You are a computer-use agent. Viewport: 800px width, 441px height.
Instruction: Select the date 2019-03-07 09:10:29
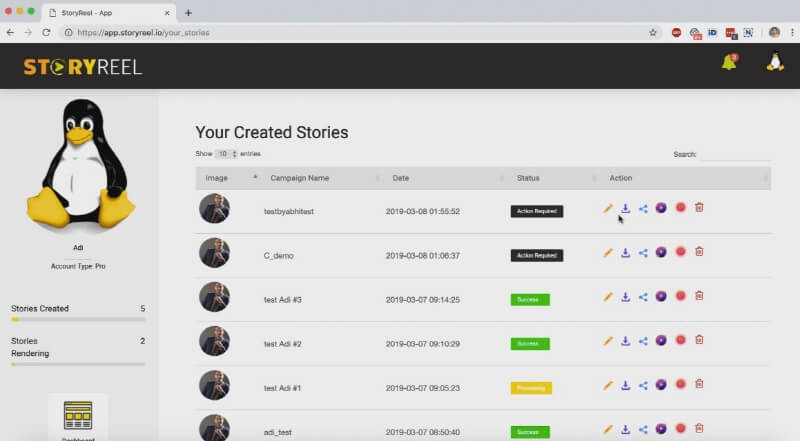423,344
